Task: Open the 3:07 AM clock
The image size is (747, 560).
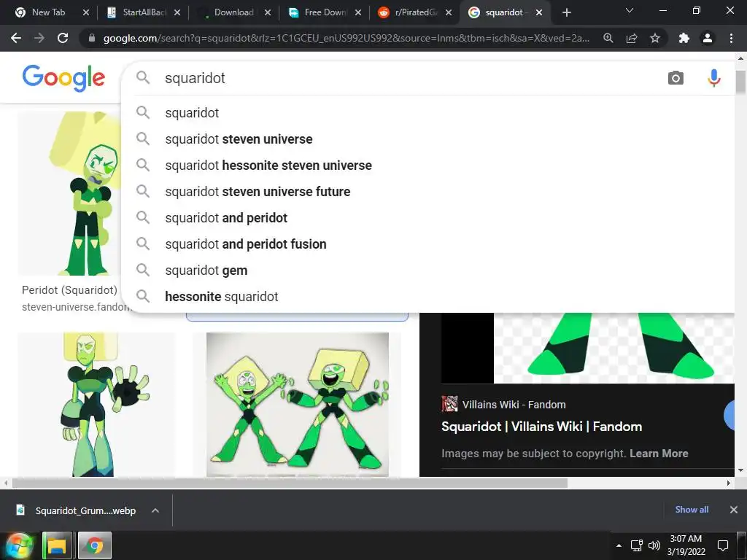Action: [x=686, y=545]
